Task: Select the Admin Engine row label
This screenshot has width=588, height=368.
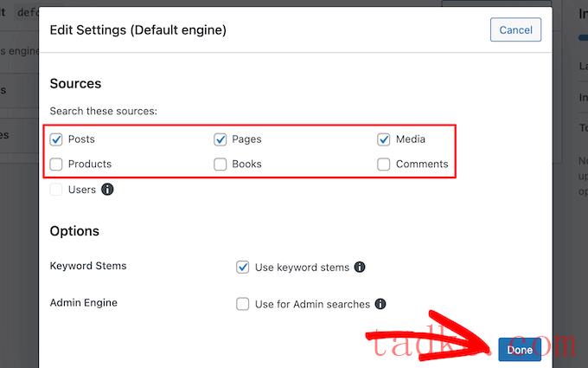Action: tap(83, 302)
